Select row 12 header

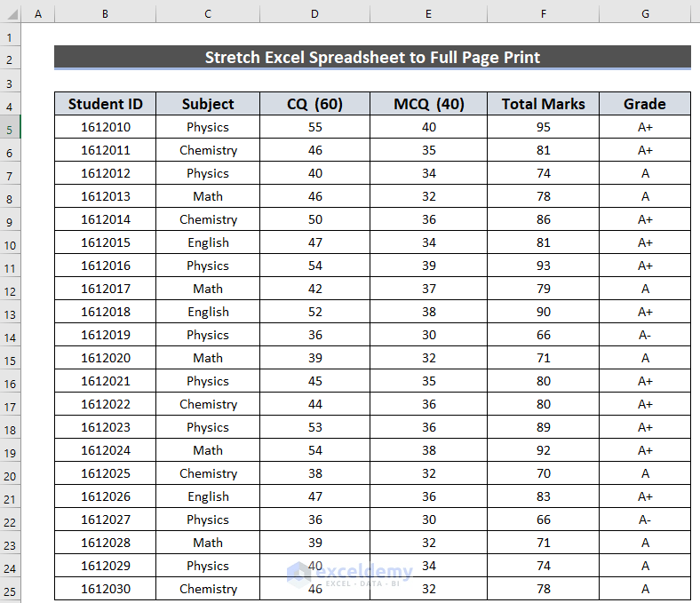coord(10,289)
